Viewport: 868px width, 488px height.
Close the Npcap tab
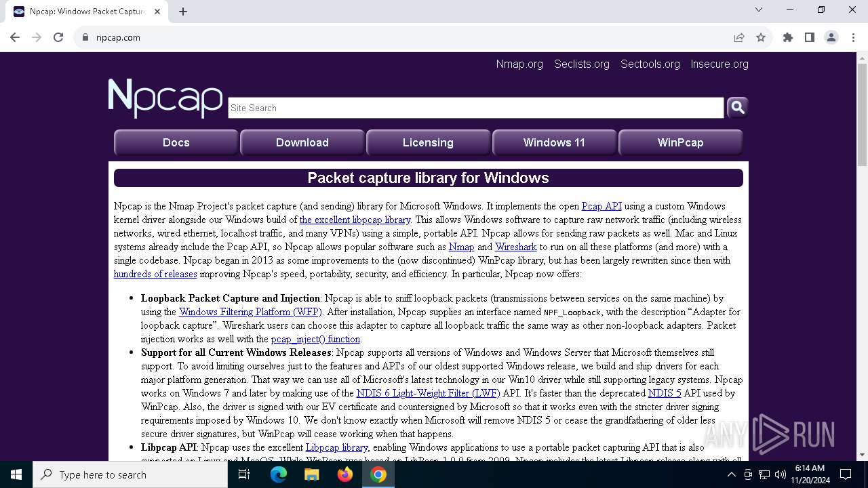158,12
